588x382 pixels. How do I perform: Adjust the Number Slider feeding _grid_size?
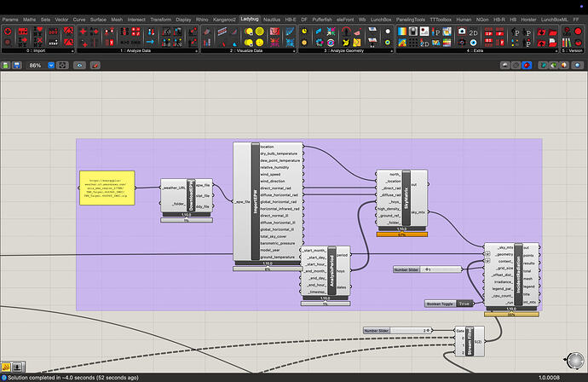pyautogui.click(x=428, y=269)
